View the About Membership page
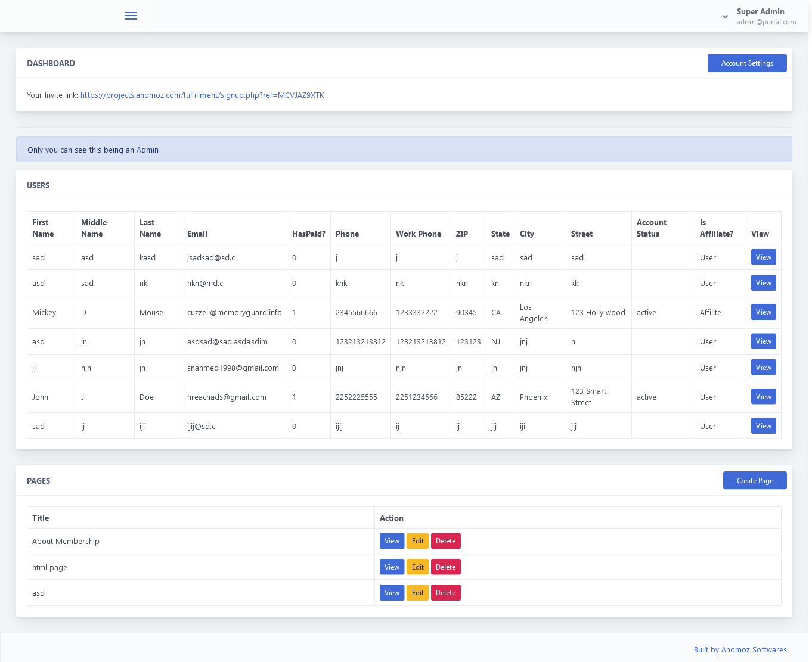 point(392,541)
